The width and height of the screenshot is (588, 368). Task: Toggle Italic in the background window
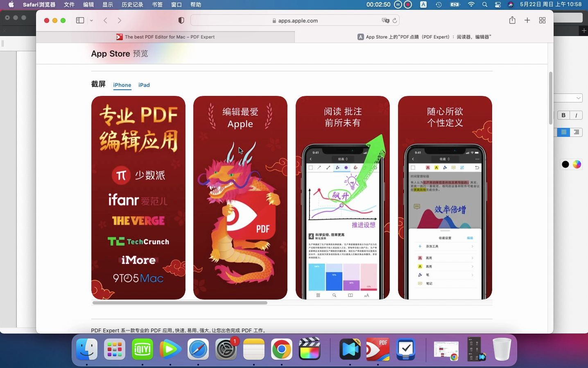(x=576, y=116)
